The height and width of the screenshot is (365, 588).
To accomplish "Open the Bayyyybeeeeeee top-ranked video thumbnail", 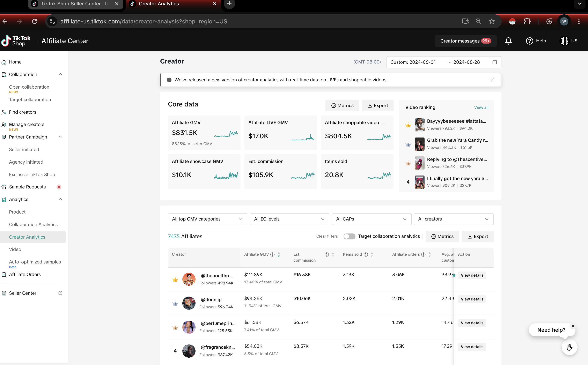I will click(x=419, y=125).
